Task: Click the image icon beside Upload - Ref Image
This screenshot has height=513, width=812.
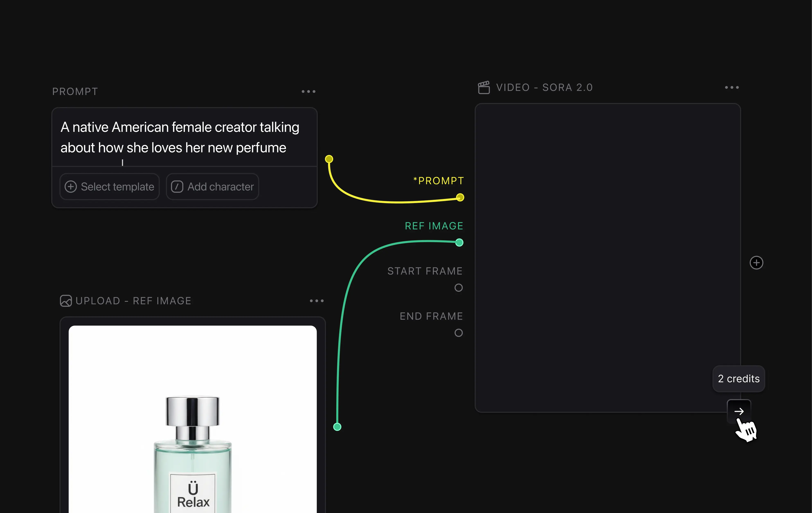Action: point(66,301)
